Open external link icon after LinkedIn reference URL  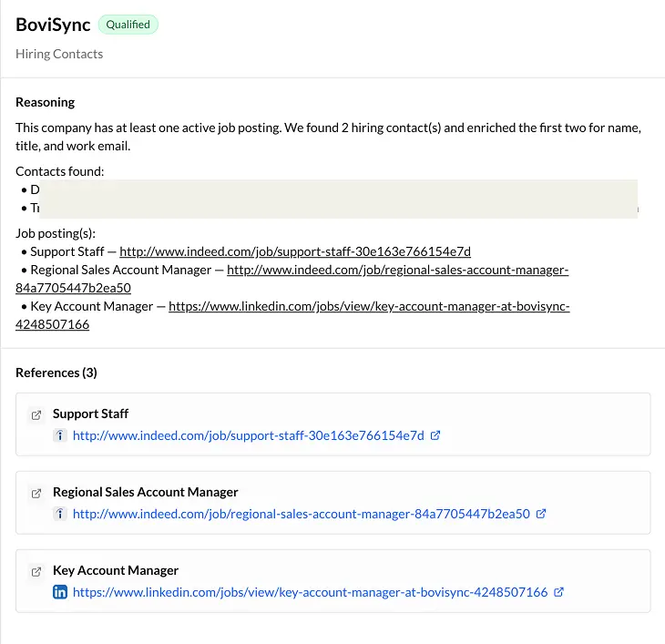click(559, 592)
